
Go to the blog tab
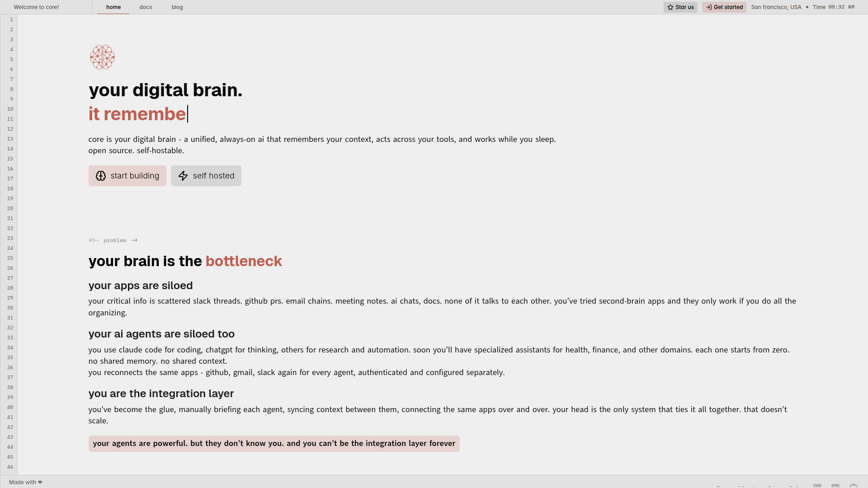click(177, 7)
